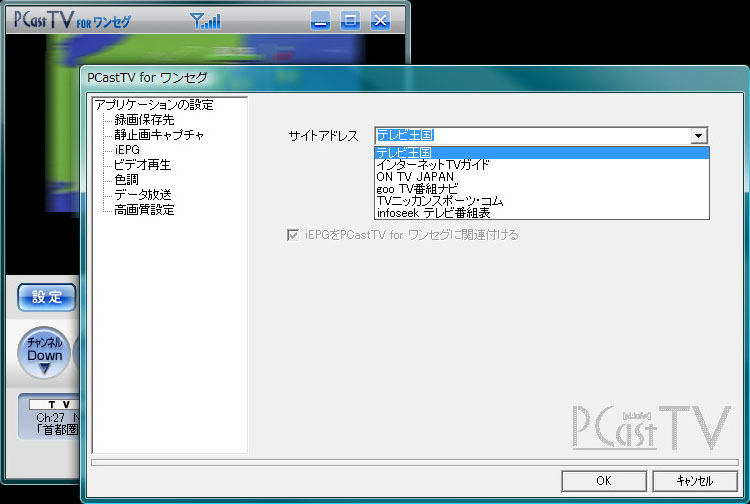Toggle the iEPG association checkbox
The height and width of the screenshot is (504, 750).
tap(293, 235)
